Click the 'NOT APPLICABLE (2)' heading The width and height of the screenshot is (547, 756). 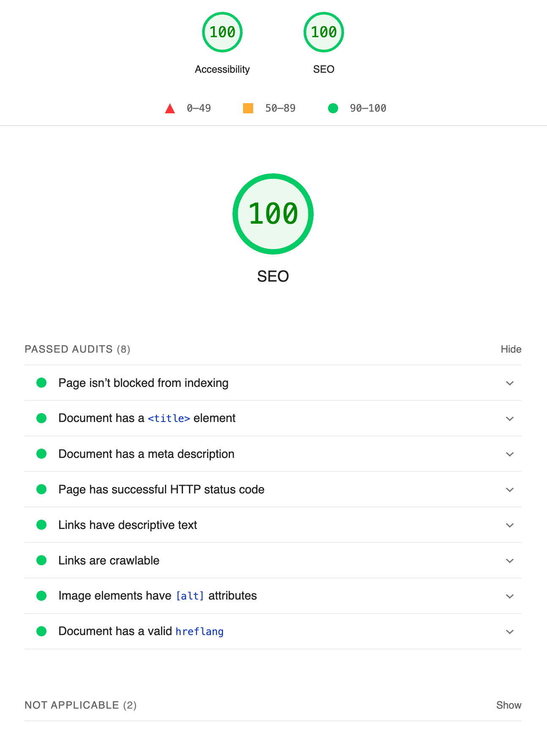(80, 705)
